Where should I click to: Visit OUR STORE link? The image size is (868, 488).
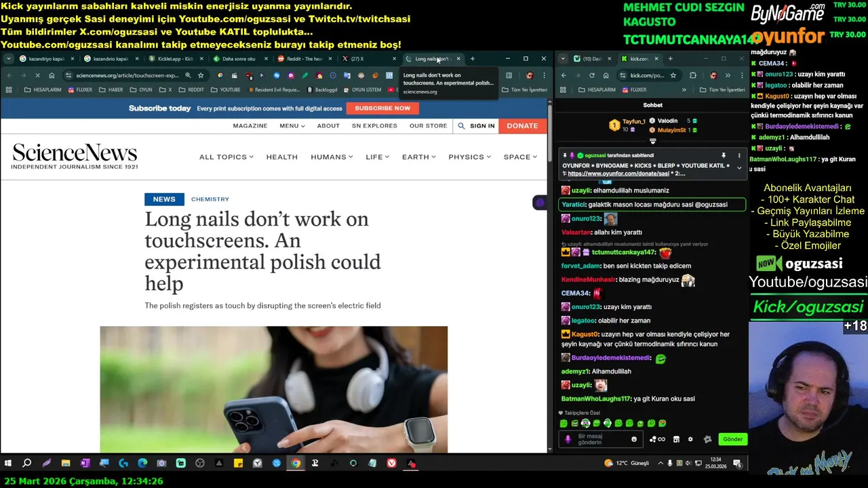(428, 125)
